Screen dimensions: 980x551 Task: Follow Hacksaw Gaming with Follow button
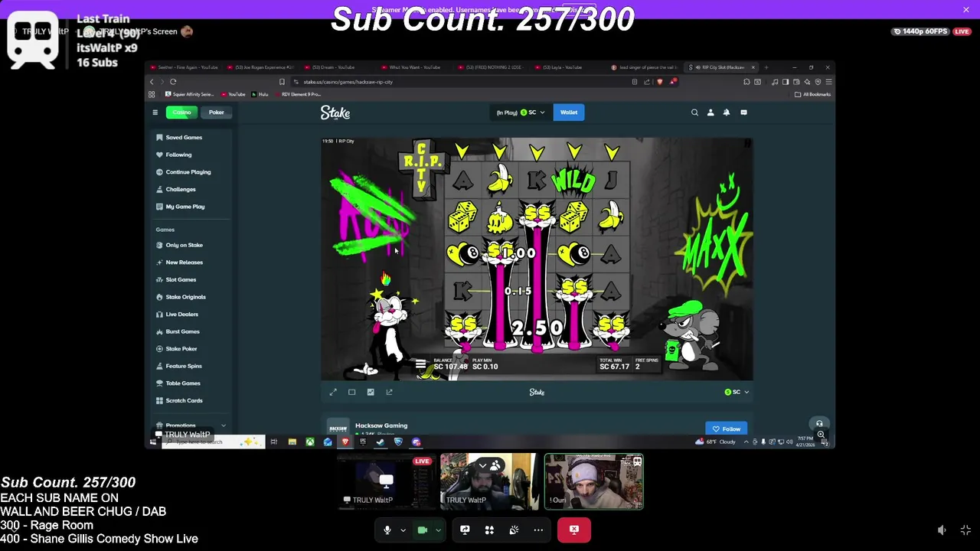tap(726, 429)
